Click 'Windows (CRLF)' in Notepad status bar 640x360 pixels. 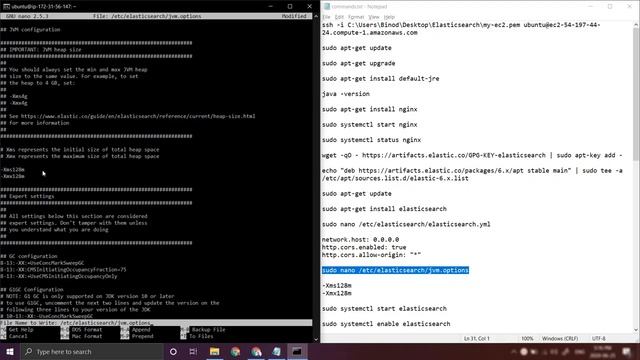560,338
